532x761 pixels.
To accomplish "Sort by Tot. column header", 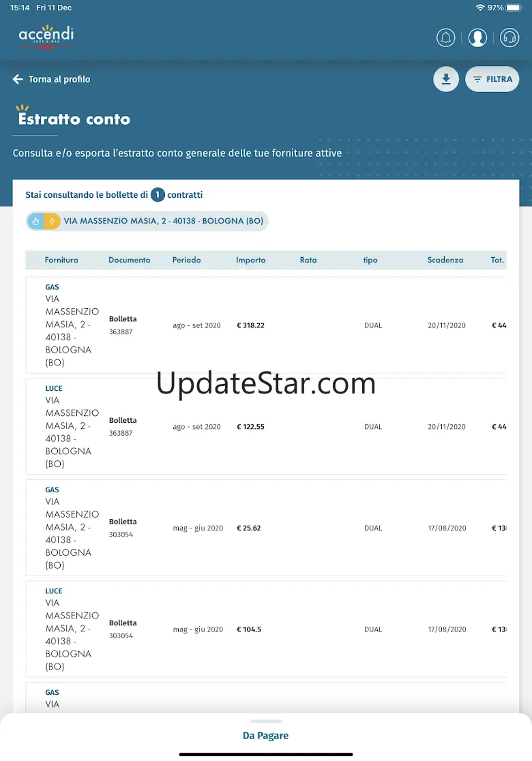I will [497, 260].
